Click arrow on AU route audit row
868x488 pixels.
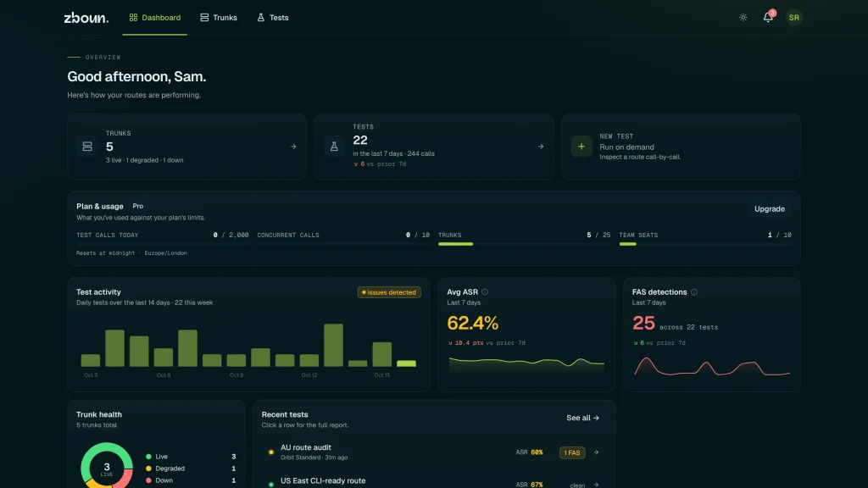(596, 452)
